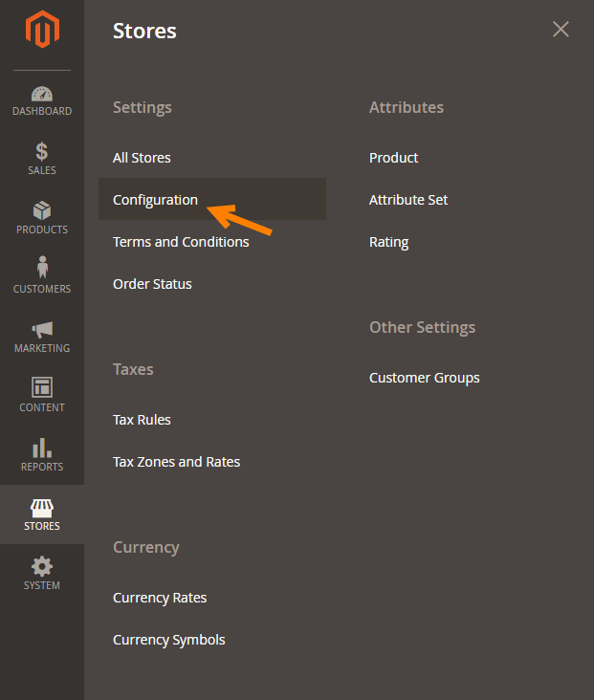
Task: Open the Order Status page
Action: click(x=152, y=284)
